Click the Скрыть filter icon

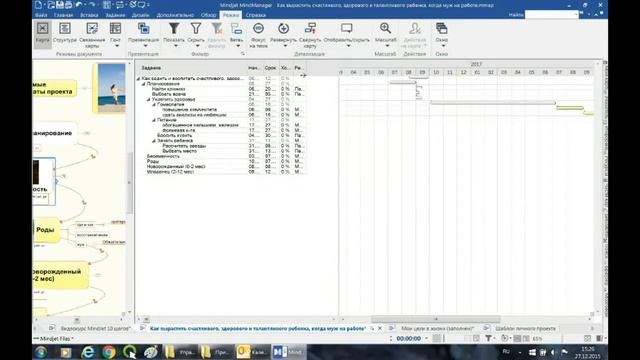coord(196,28)
